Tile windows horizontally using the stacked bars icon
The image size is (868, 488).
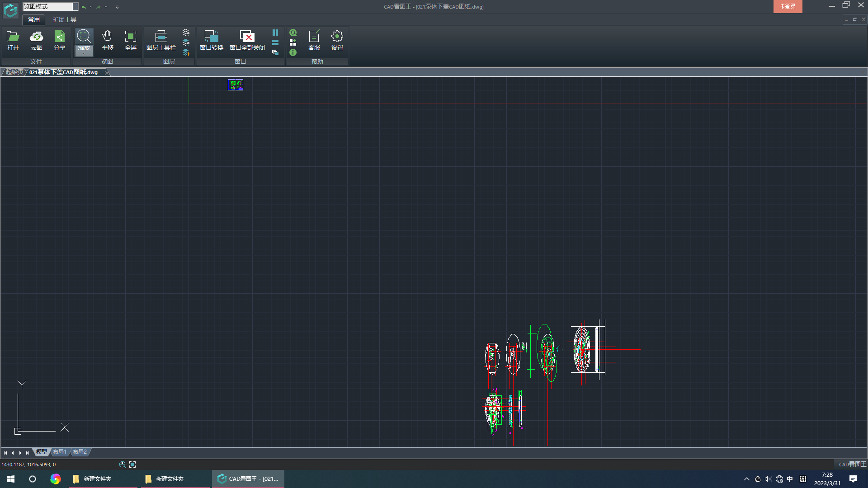[275, 42]
